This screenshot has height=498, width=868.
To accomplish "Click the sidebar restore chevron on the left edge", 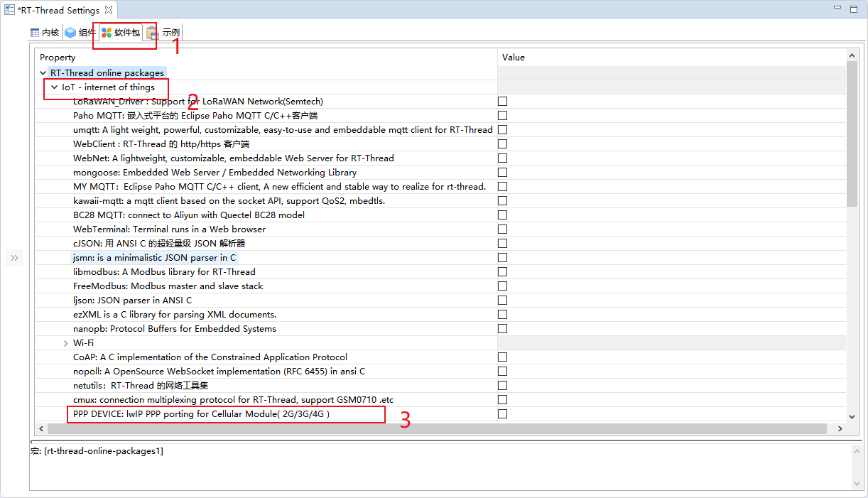I will point(14,258).
